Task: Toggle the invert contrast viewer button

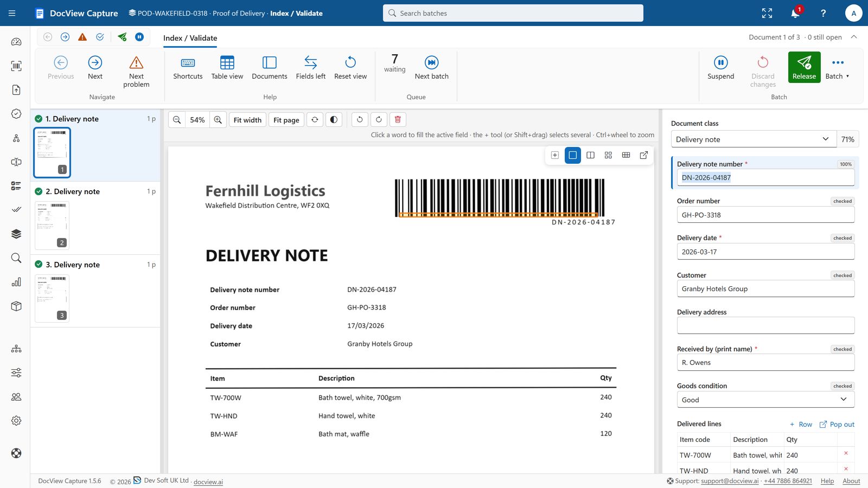Action: click(334, 120)
